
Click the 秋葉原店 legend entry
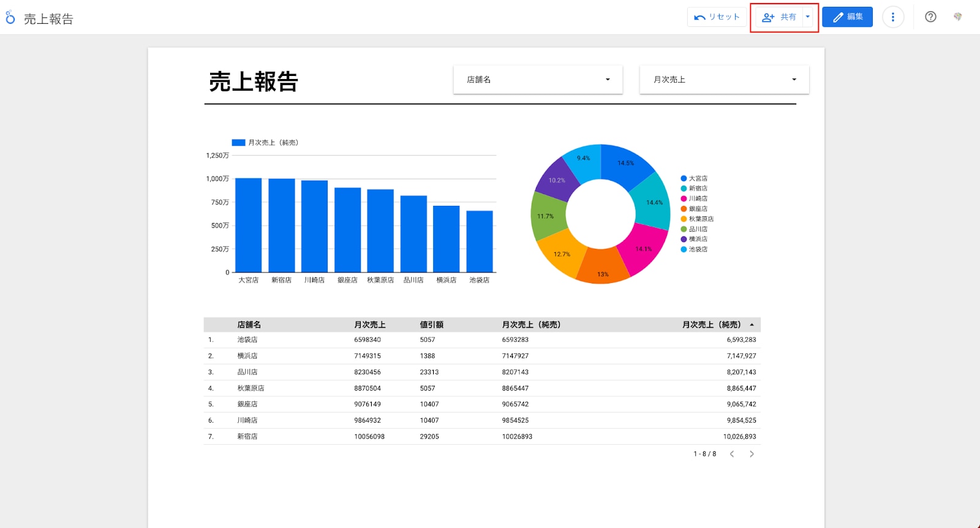click(697, 219)
